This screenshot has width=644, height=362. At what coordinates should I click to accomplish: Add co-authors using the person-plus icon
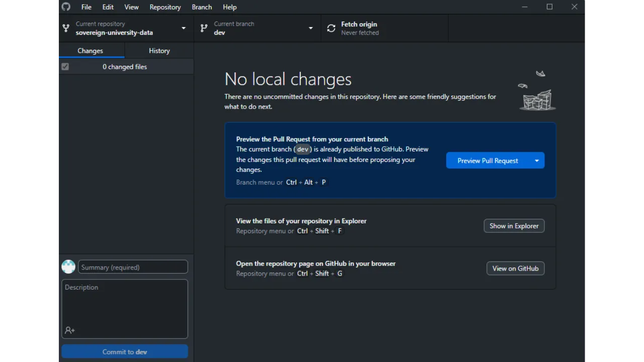(x=70, y=330)
